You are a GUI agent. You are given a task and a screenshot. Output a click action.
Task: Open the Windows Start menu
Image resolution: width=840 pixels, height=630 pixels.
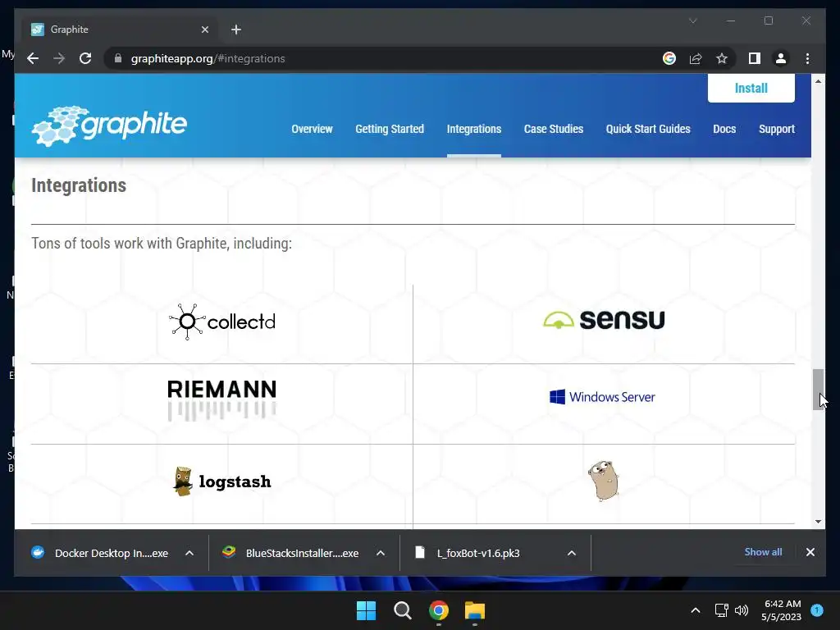coord(367,610)
